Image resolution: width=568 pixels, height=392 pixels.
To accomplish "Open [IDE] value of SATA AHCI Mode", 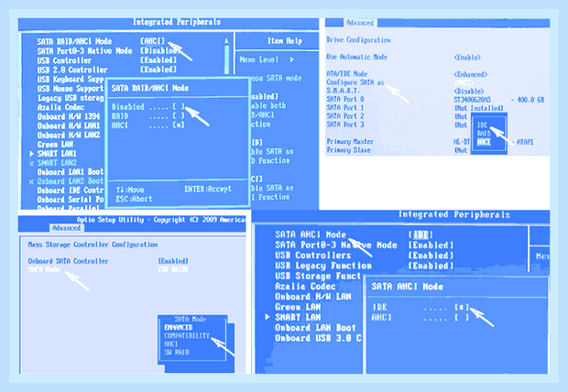I will [421, 234].
